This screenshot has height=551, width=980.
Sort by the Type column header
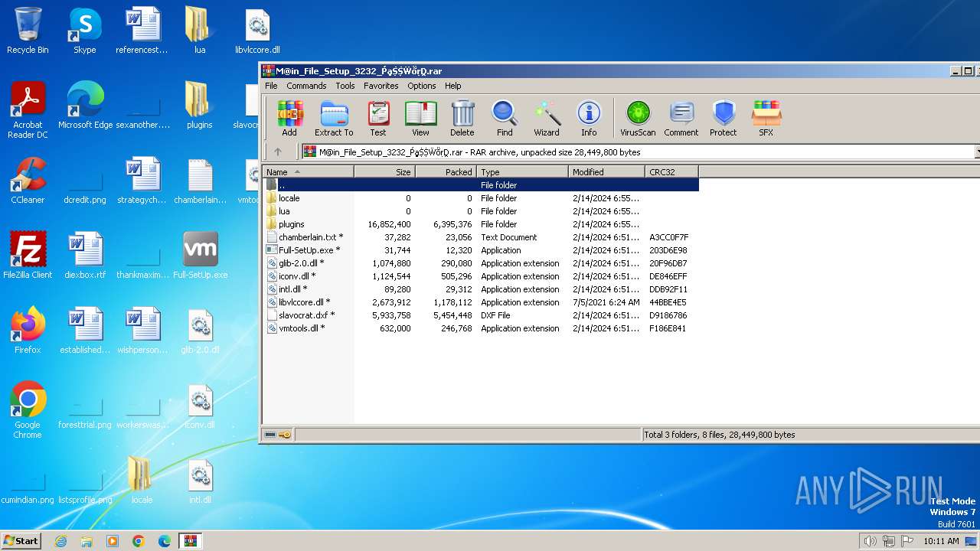click(522, 172)
